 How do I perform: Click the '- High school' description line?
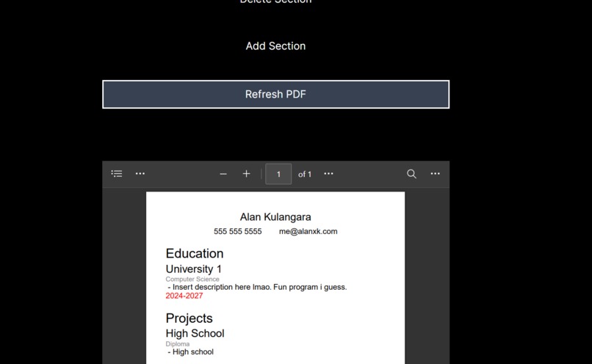(191, 352)
